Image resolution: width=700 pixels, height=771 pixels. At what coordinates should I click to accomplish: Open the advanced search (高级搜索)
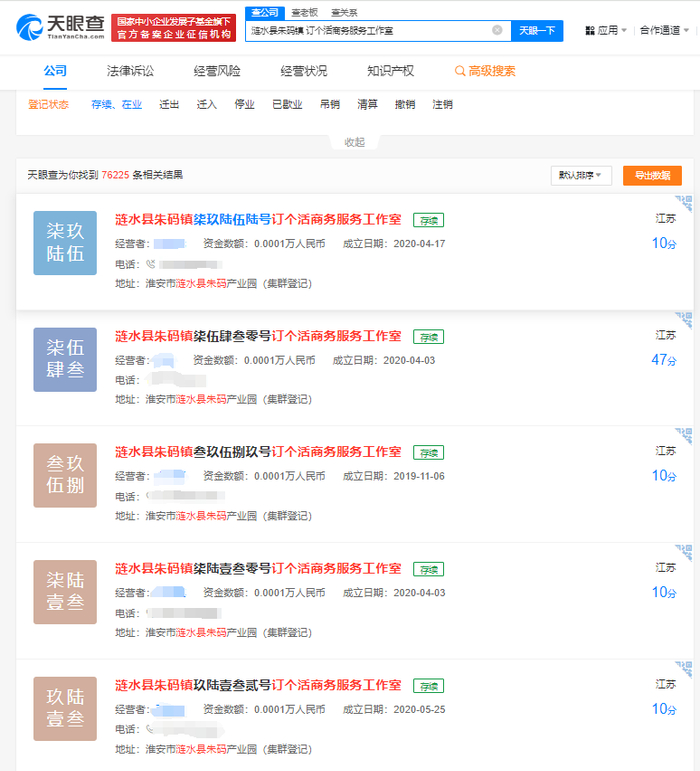[485, 71]
